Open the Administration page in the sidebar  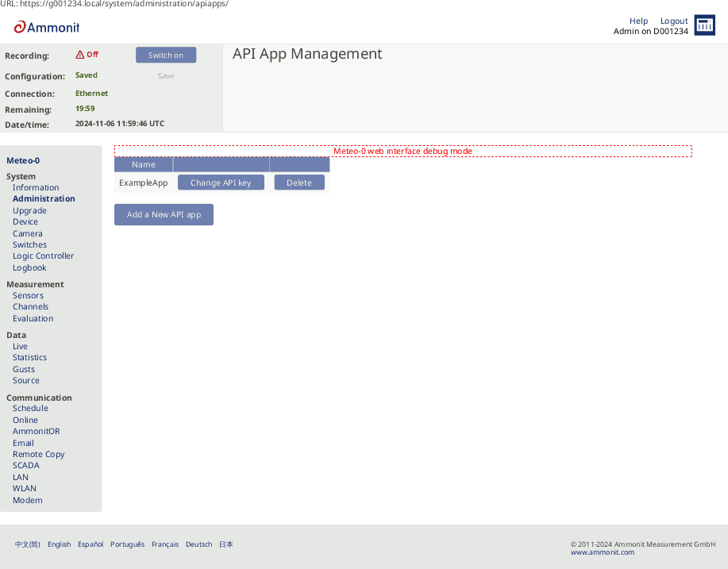coord(44,198)
